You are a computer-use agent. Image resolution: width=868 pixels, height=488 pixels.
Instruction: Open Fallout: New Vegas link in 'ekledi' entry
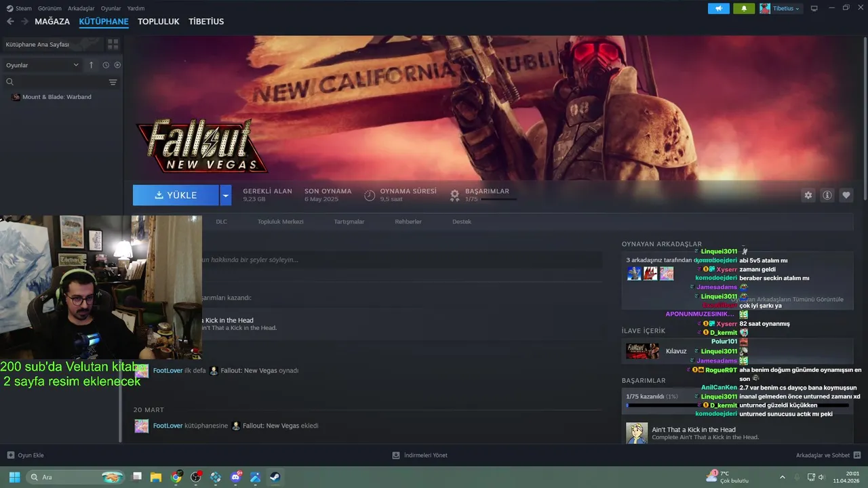(x=271, y=426)
